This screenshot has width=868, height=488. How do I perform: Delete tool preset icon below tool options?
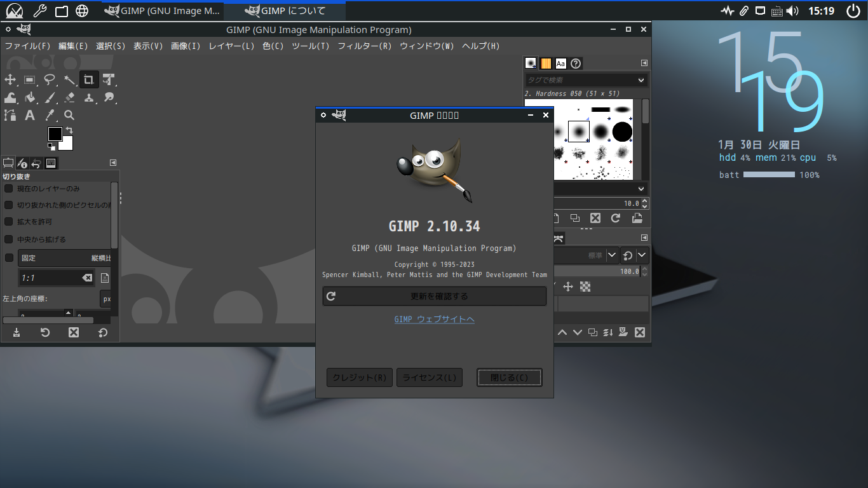click(74, 332)
